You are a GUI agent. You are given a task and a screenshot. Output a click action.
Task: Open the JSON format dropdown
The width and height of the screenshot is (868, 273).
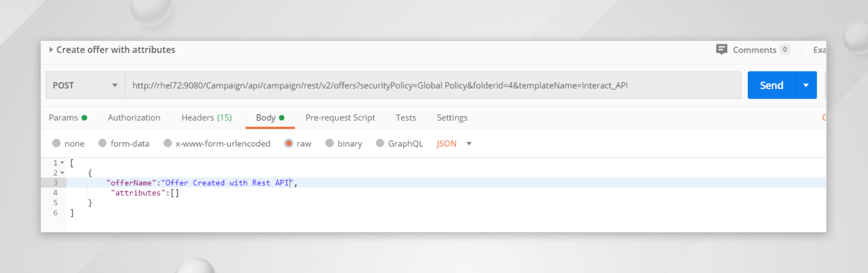coord(454,143)
